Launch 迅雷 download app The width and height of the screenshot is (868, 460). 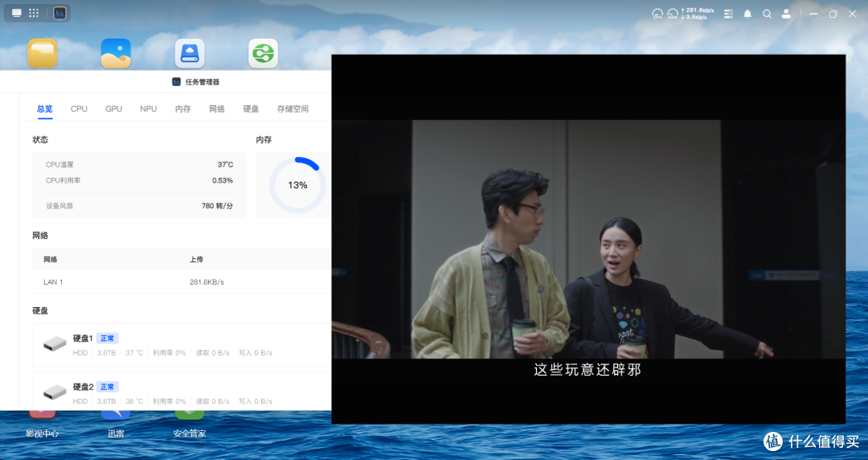tap(116, 433)
